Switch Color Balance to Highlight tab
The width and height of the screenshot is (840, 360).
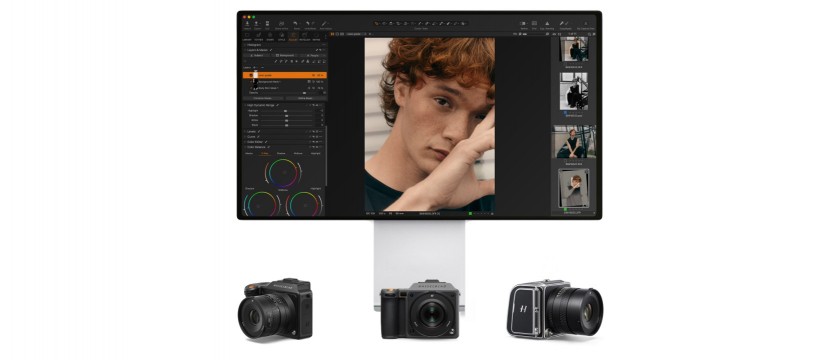pyautogui.click(x=316, y=153)
